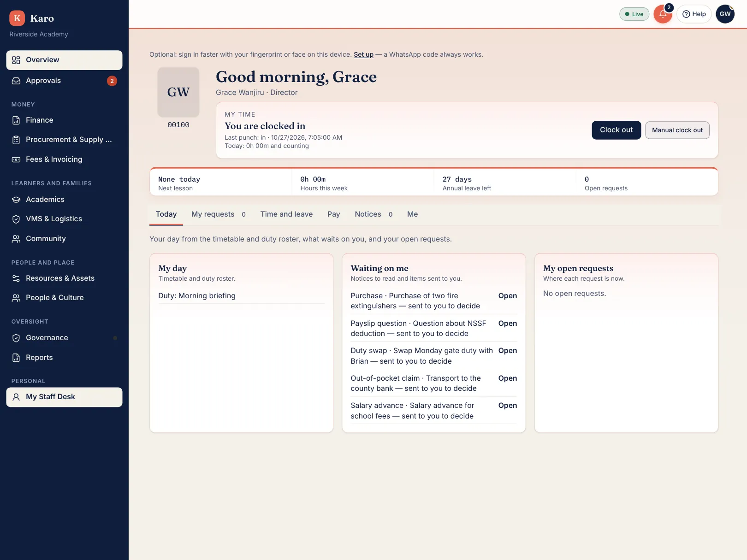The height and width of the screenshot is (560, 747).
Task: Click the Hours this week stat
Action: (362, 183)
